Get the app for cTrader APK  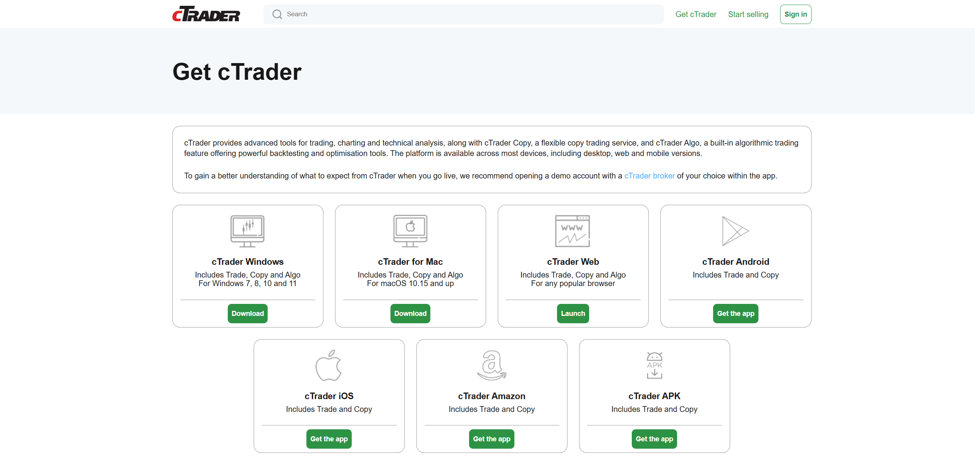click(654, 439)
